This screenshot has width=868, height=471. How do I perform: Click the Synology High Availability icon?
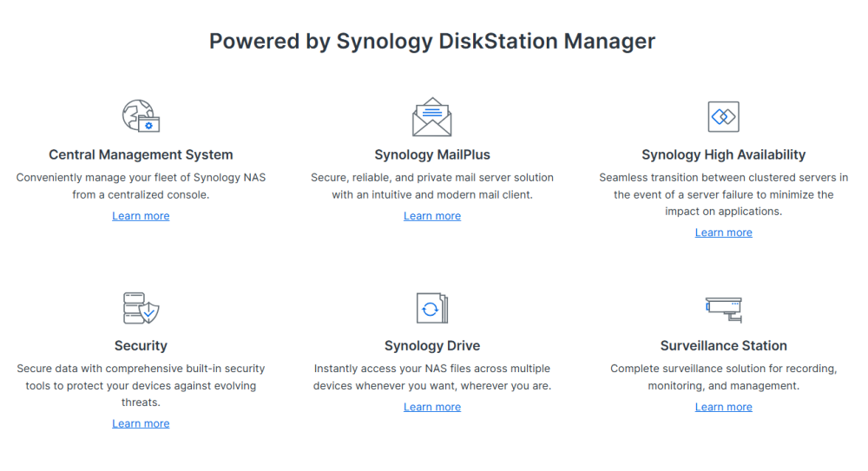click(724, 116)
